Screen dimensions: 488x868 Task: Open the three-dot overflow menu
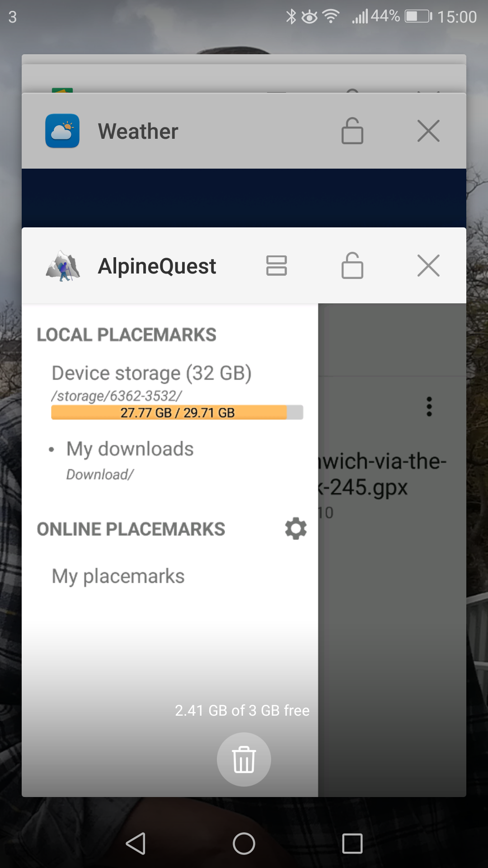(429, 406)
